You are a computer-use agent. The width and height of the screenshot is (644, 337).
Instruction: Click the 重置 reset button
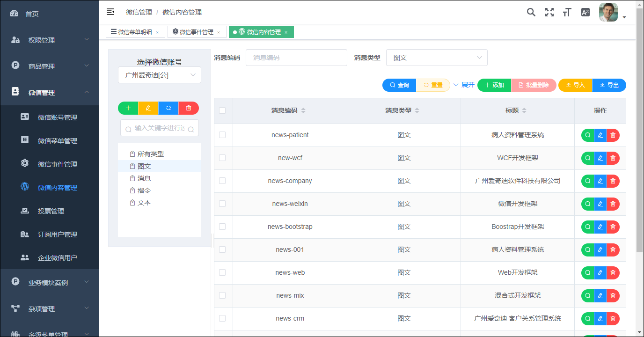coord(433,85)
